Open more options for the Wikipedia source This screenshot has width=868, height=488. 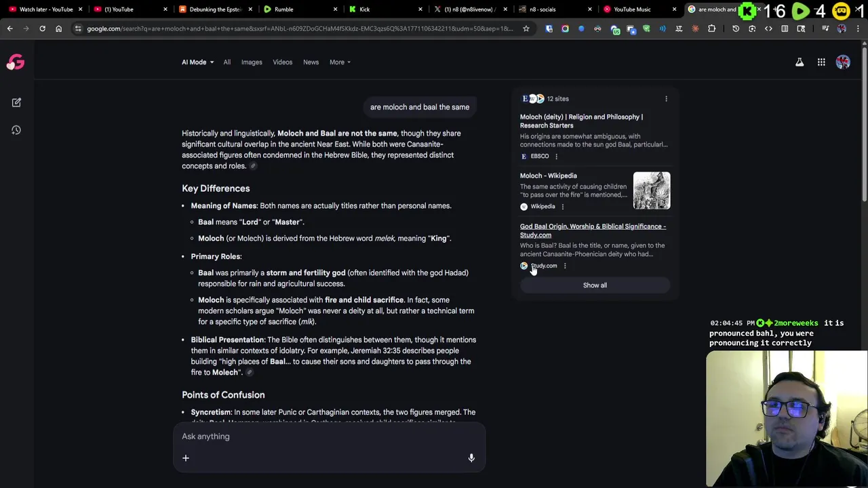point(562,206)
